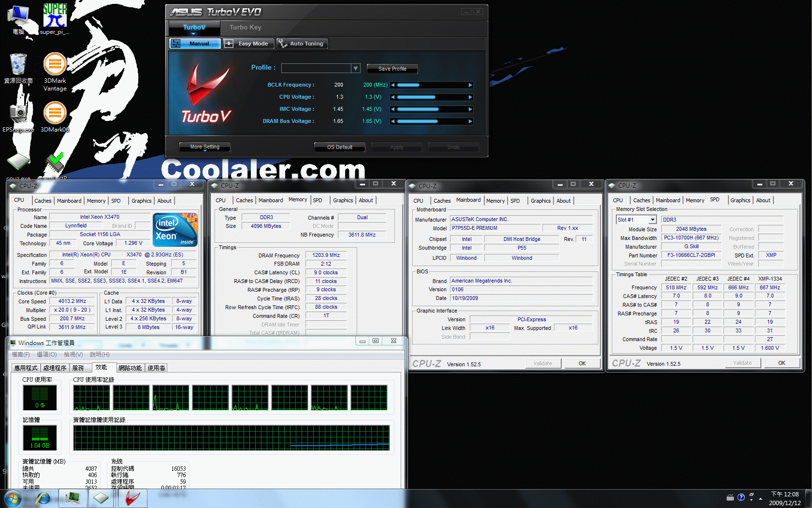The width and height of the screenshot is (812, 508).
Task: Click the Manual mode icon in TurboV
Action: click(x=176, y=44)
